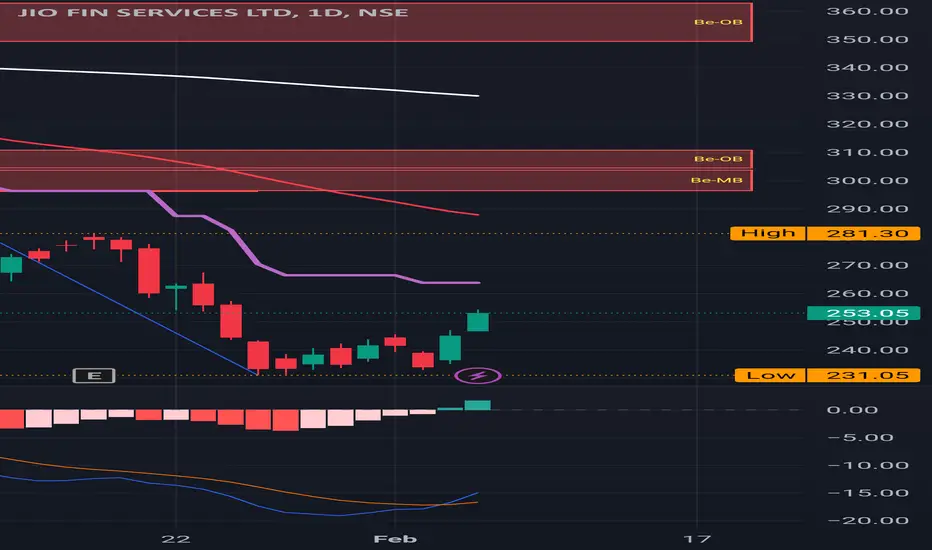Click the top Be-OB label near 355
932x550 pixels.
(x=718, y=22)
